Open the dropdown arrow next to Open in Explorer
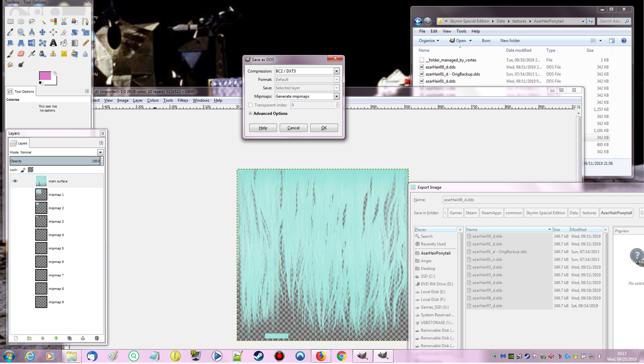The height and width of the screenshot is (364, 644). (x=470, y=41)
